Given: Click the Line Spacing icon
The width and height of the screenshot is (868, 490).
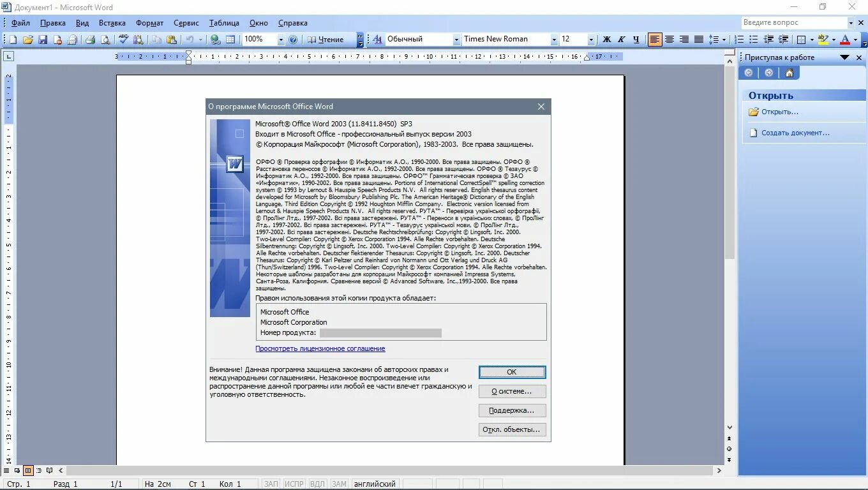Looking at the screenshot, I should coord(714,40).
